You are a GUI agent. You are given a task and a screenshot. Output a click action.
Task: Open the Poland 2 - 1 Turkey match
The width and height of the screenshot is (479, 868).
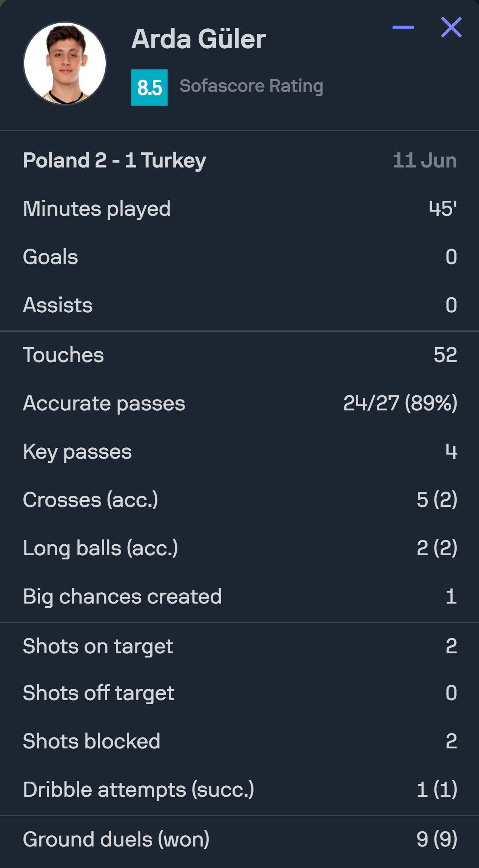coord(114,160)
